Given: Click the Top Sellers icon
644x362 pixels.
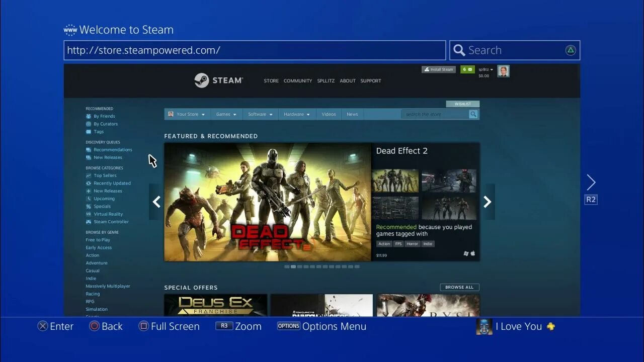Looking at the screenshot, I should click(x=89, y=175).
